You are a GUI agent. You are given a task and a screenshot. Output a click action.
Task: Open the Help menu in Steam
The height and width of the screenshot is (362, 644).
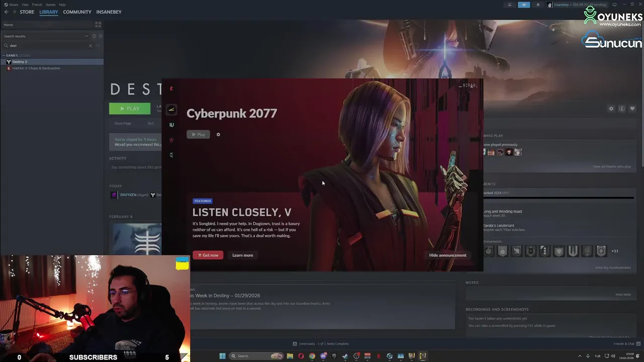coord(62,5)
